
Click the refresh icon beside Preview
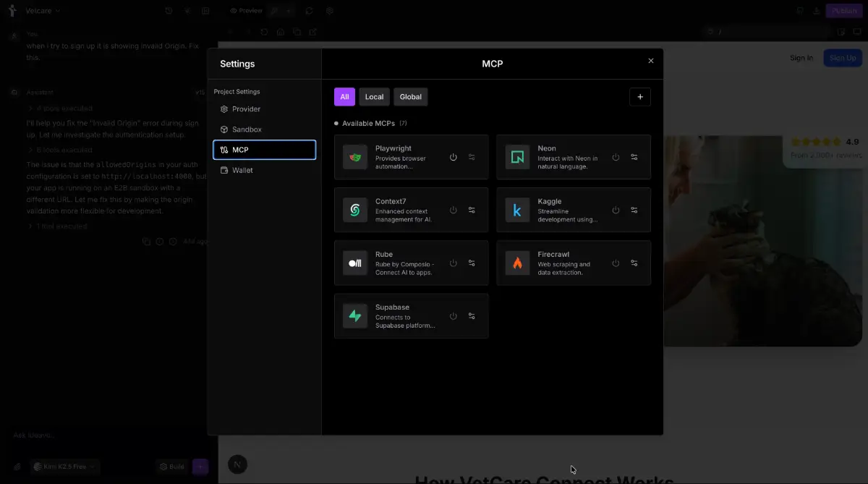[x=310, y=11]
